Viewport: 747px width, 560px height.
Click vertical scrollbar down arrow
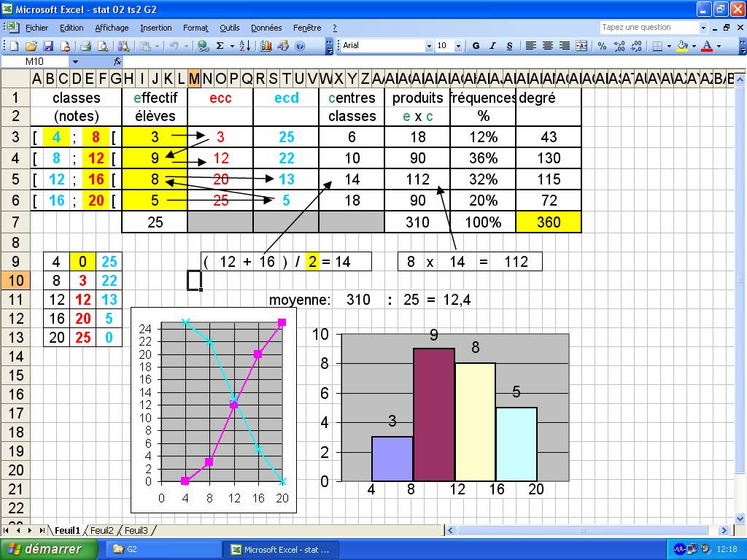tap(740, 518)
